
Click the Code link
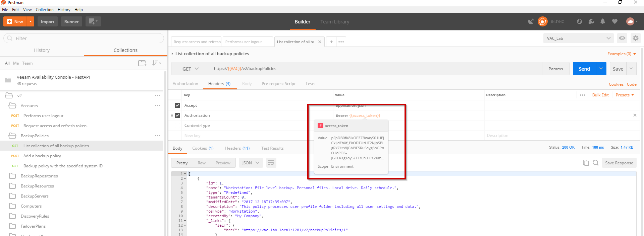pyautogui.click(x=632, y=84)
